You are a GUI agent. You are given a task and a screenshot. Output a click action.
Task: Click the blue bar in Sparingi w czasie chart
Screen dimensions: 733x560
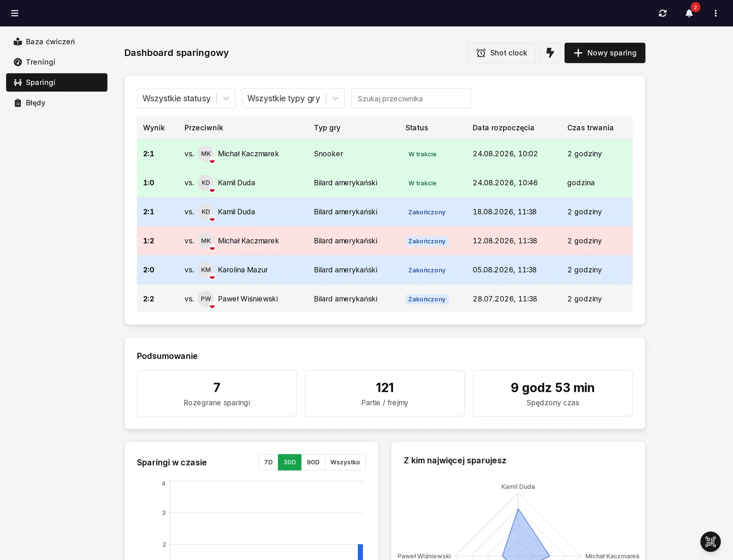point(361,552)
